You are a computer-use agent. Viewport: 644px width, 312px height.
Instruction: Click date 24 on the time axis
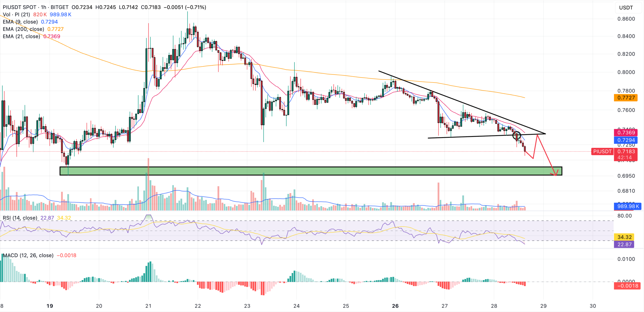[x=297, y=306]
